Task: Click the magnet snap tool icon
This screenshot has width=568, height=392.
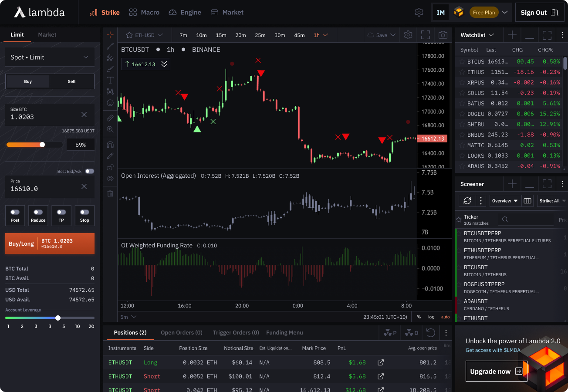Action: pyautogui.click(x=110, y=145)
